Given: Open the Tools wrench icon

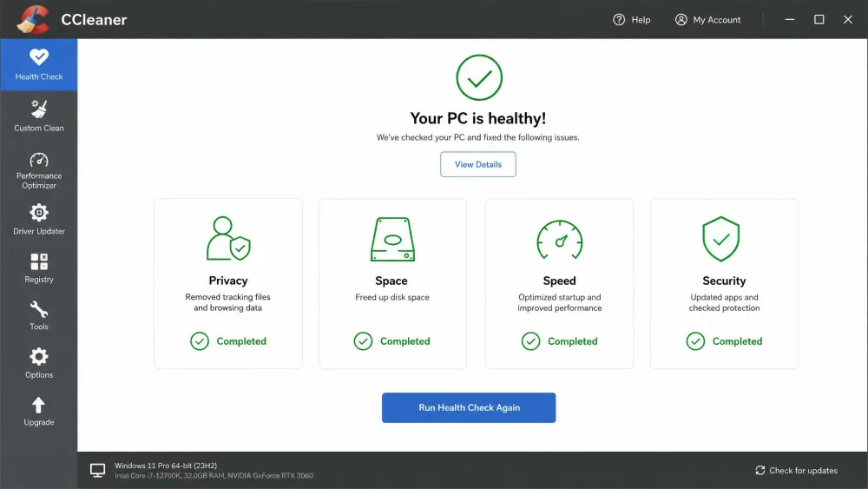Looking at the screenshot, I should [x=39, y=309].
